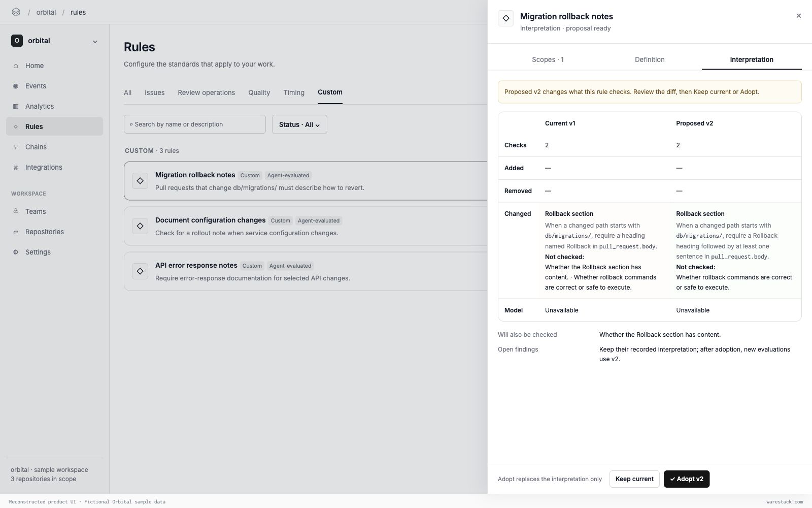Click the Integrations icon in sidebar
Image resolution: width=812 pixels, height=508 pixels.
pos(16,168)
